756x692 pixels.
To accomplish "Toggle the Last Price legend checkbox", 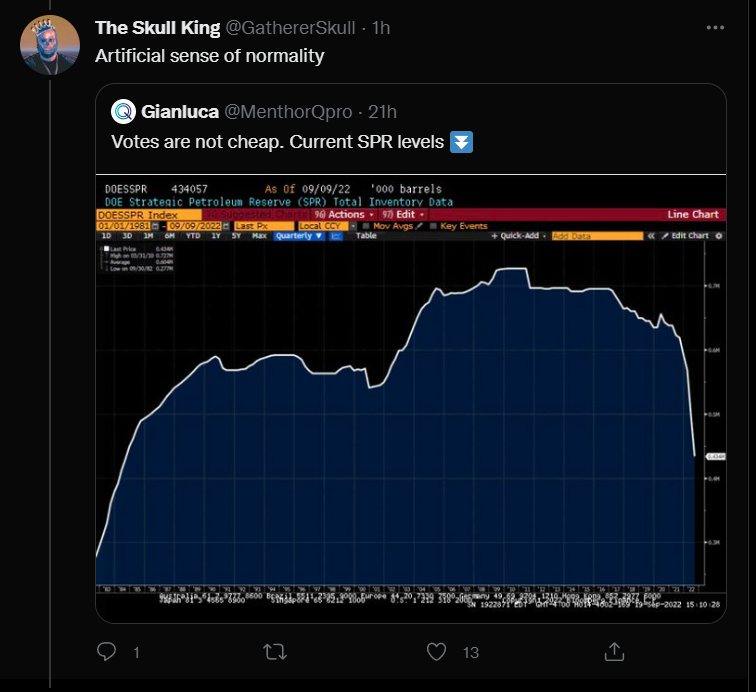I will coord(107,249).
